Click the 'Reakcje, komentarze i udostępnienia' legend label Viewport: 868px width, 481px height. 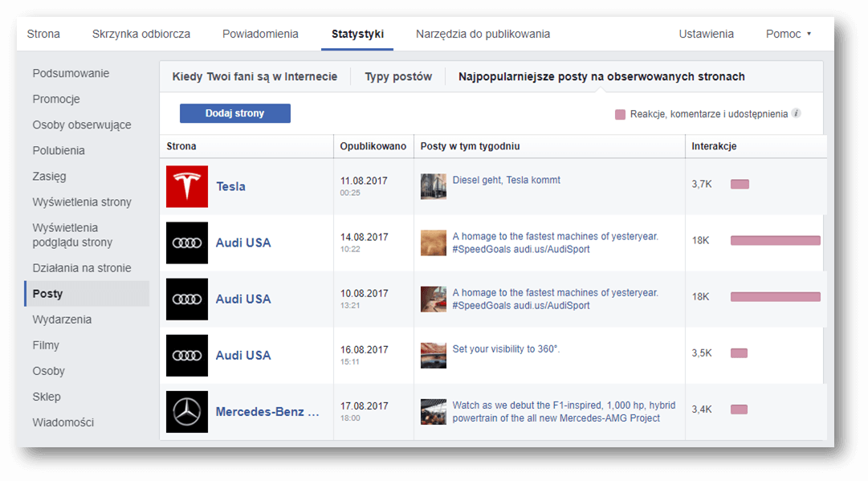click(708, 114)
